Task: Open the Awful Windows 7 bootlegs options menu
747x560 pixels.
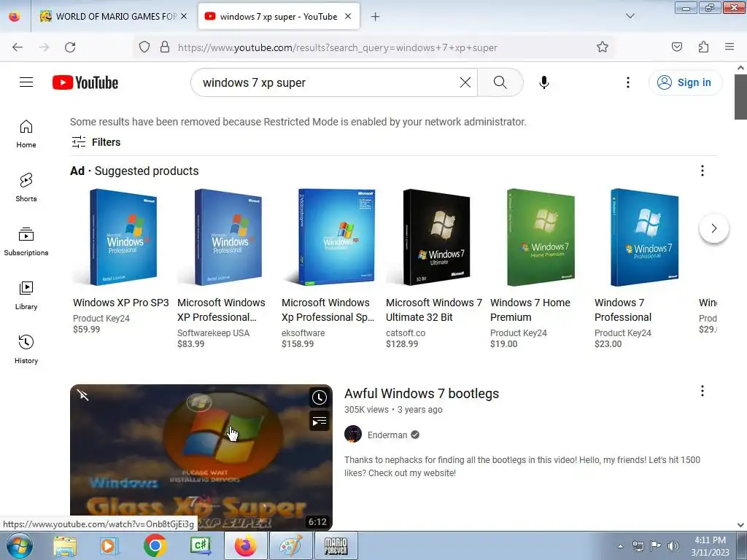Action: pyautogui.click(x=703, y=392)
